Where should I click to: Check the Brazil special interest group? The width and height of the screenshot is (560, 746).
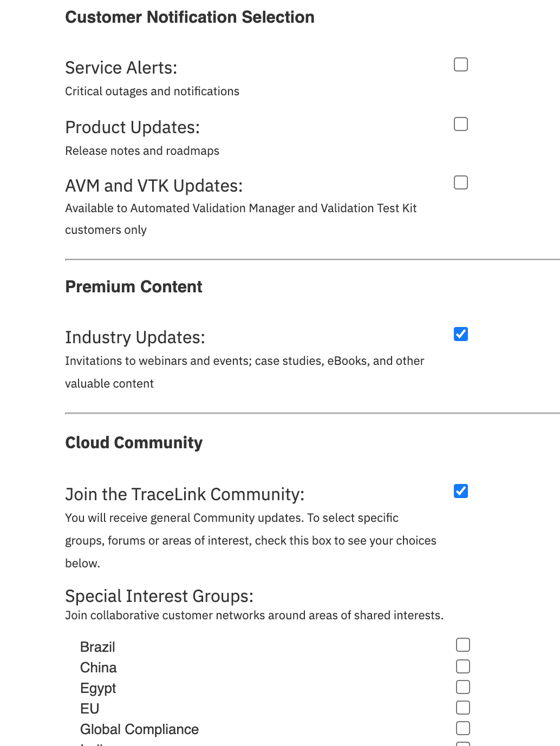pyautogui.click(x=463, y=645)
